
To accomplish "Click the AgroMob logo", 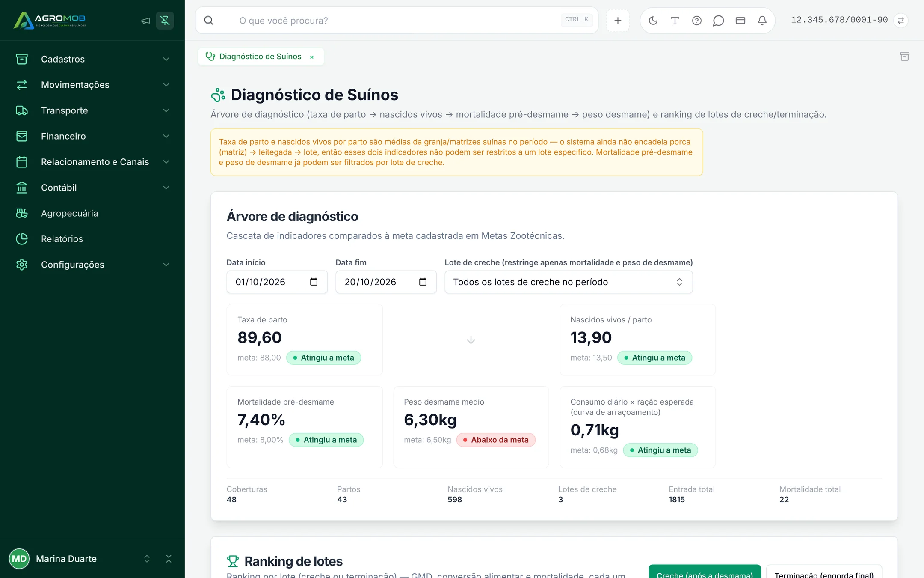I will [x=50, y=20].
